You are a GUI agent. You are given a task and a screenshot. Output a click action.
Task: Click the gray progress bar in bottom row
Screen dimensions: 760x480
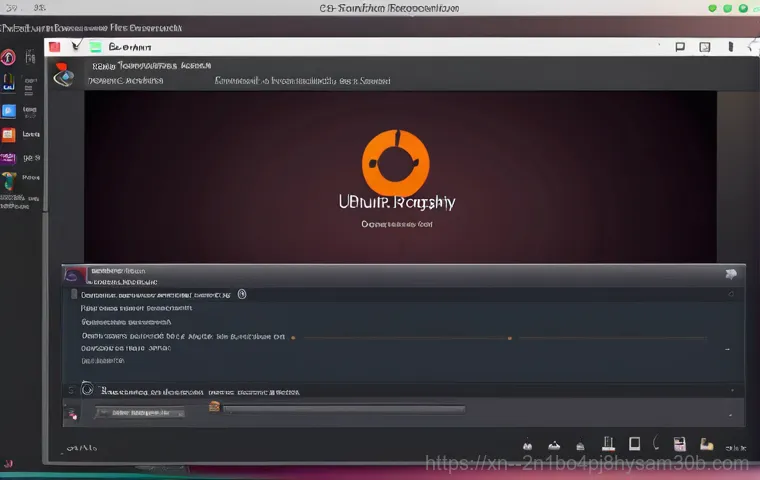(x=344, y=410)
